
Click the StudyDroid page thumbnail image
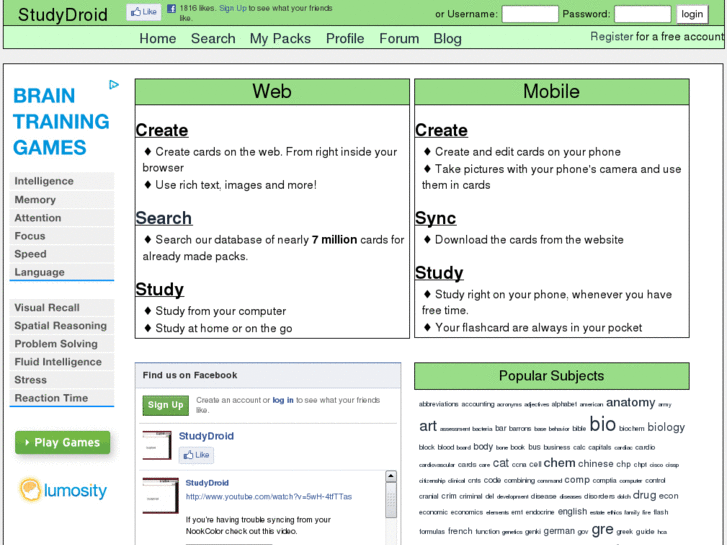[x=157, y=445]
